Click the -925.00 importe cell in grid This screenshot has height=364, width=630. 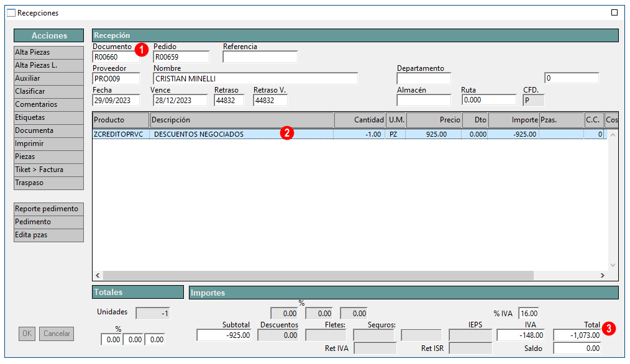(513, 134)
